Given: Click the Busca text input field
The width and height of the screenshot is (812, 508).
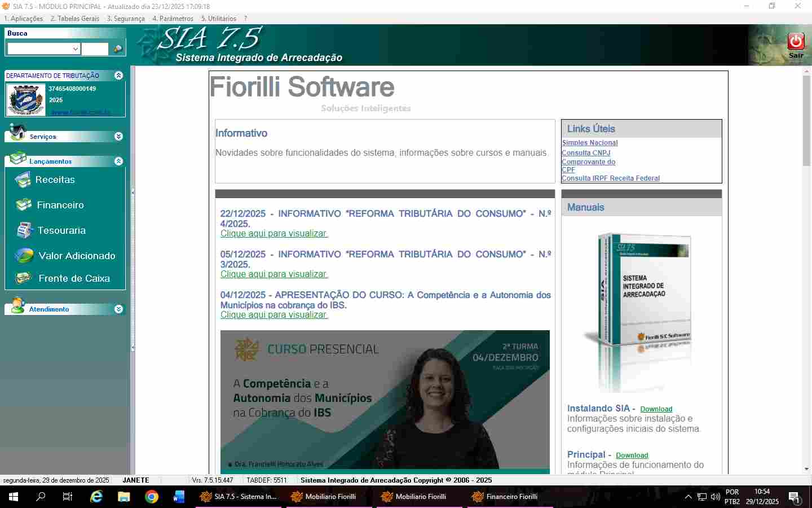Looking at the screenshot, I should click(95, 49).
